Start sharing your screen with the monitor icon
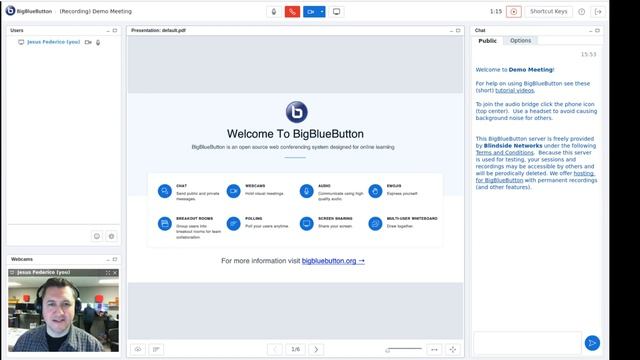 [x=336, y=12]
